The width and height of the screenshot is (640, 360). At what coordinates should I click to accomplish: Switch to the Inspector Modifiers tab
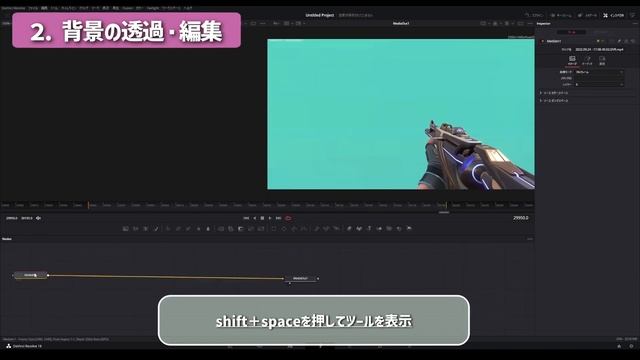pos(600,32)
